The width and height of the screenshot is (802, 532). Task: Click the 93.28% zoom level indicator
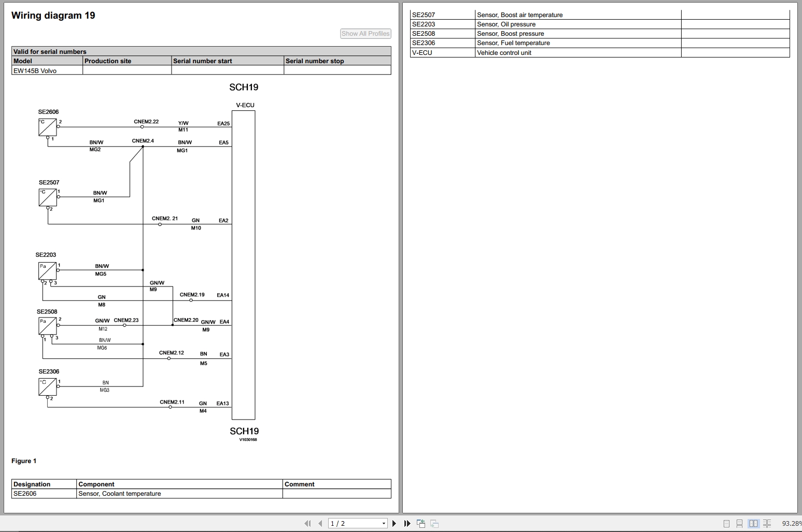790,523
